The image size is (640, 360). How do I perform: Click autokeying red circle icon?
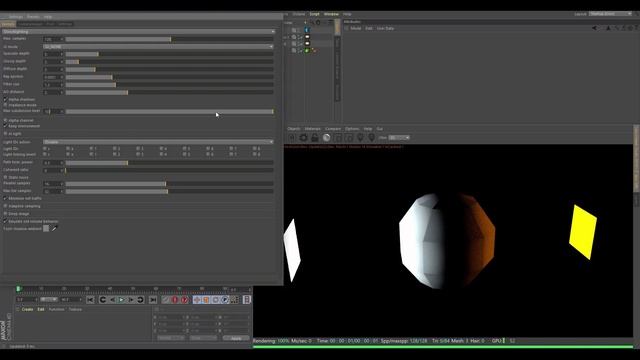175,300
